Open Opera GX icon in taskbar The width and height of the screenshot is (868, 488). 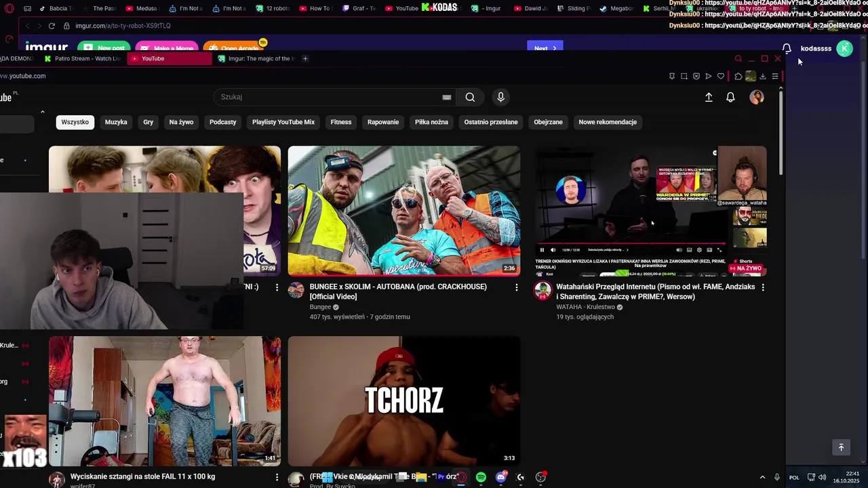[461, 477]
